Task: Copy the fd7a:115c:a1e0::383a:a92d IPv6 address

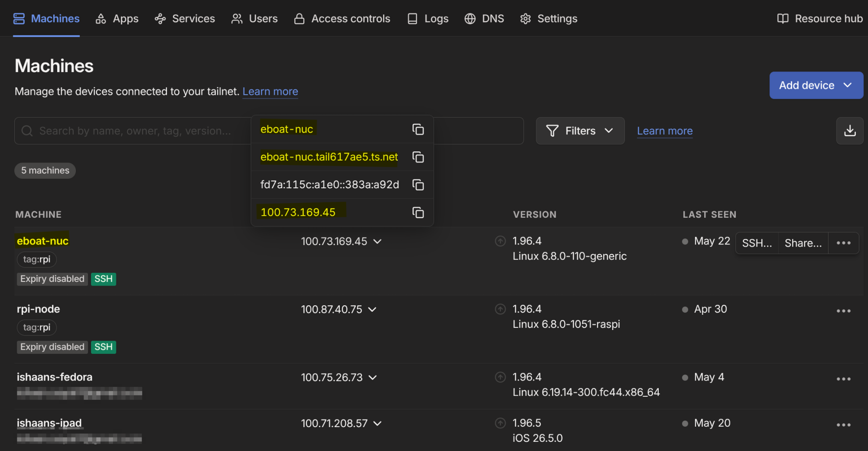Action: 418,185
